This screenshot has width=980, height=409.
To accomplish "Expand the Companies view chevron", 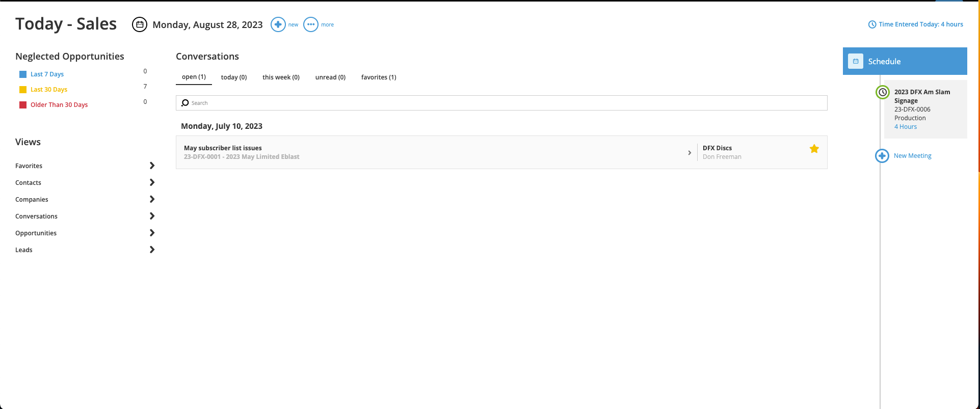I will click(x=152, y=199).
